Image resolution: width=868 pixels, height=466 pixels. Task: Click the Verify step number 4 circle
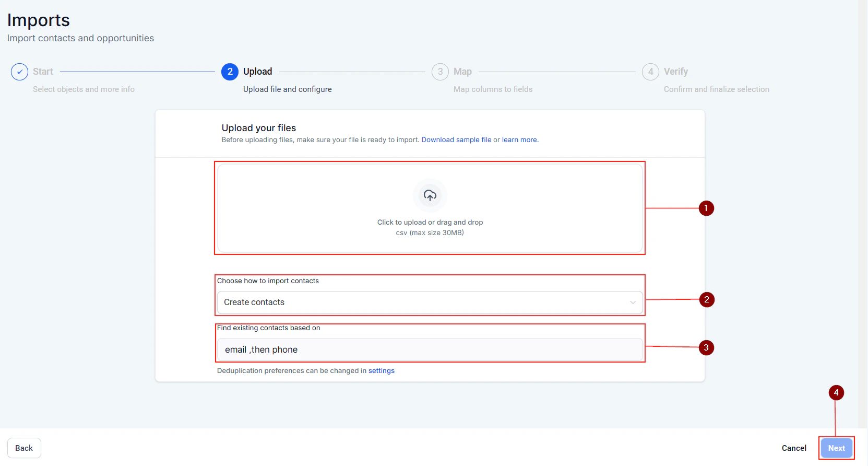650,72
